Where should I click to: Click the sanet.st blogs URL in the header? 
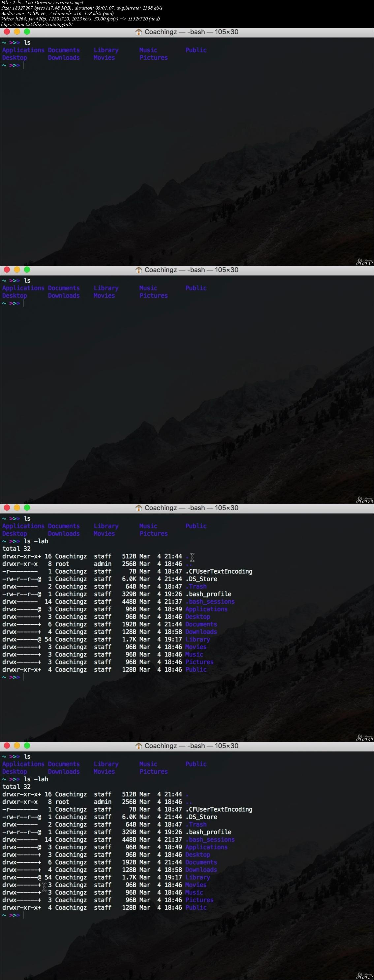click(x=37, y=24)
